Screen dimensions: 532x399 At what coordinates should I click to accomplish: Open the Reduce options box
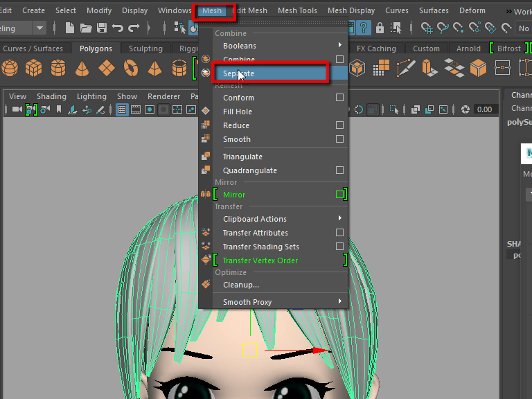point(339,125)
